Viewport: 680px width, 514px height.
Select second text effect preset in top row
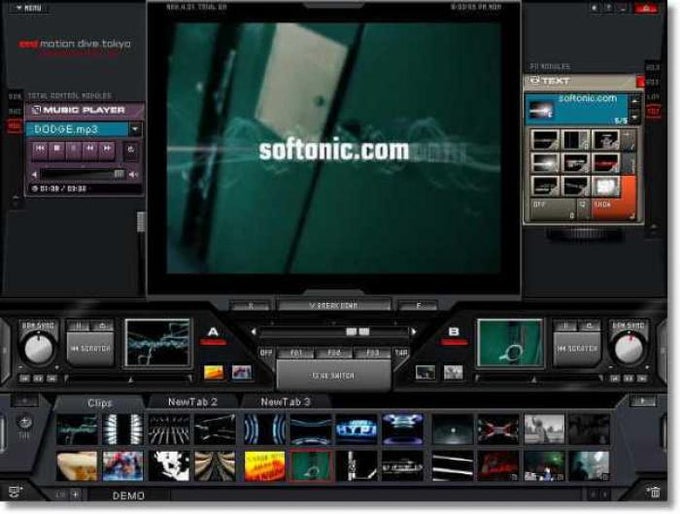click(575, 141)
